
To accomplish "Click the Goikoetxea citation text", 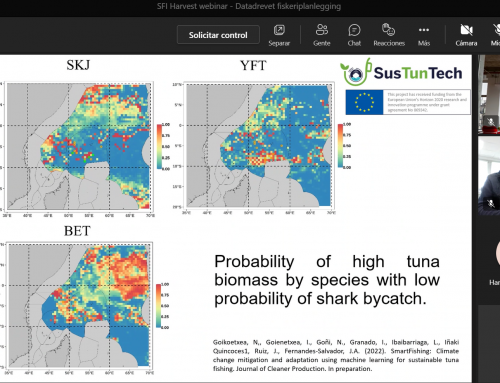I will (336, 355).
